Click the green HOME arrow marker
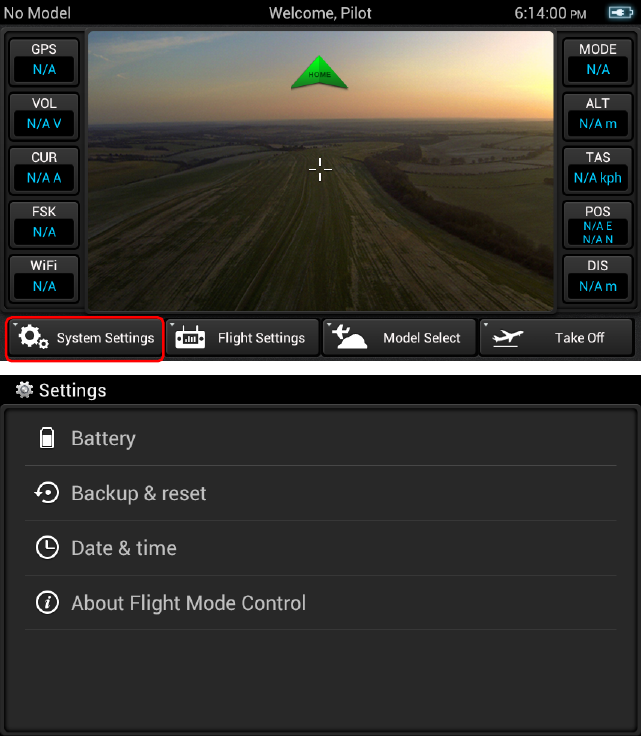Image resolution: width=641 pixels, height=736 pixels. 320,72
